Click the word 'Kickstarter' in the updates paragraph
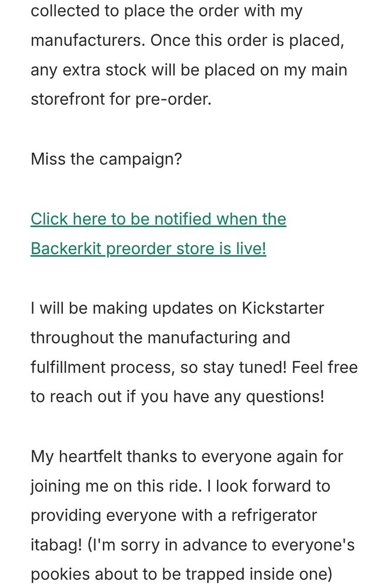Screen dimensions: 390x588 pyautogui.click(x=283, y=308)
